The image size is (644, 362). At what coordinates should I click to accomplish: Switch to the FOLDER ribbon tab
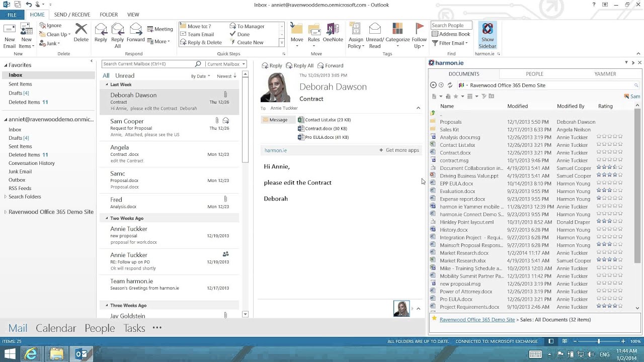109,15
